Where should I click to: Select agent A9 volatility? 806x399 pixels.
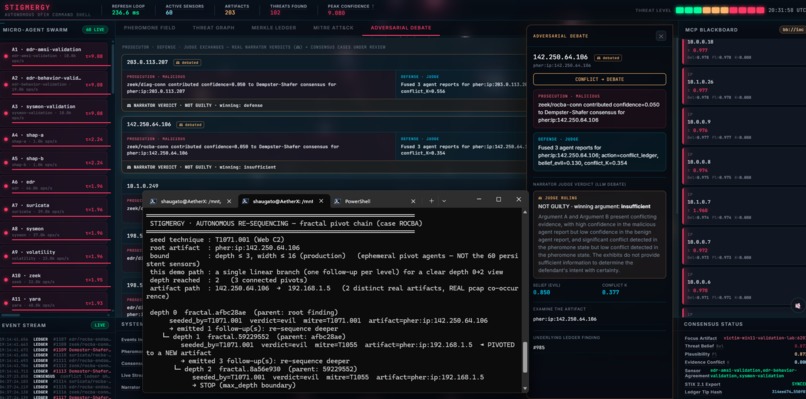pyautogui.click(x=56, y=256)
